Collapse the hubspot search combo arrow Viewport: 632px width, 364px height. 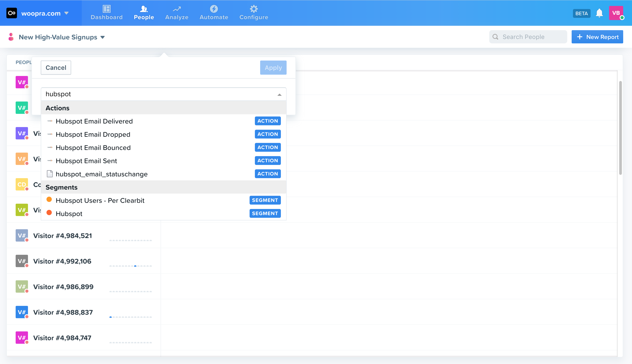[279, 94]
